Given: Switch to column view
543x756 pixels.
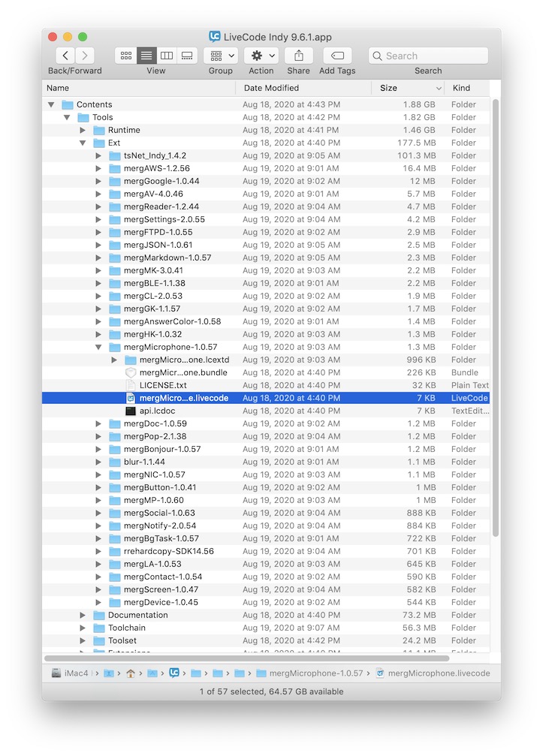Looking at the screenshot, I should (167, 56).
